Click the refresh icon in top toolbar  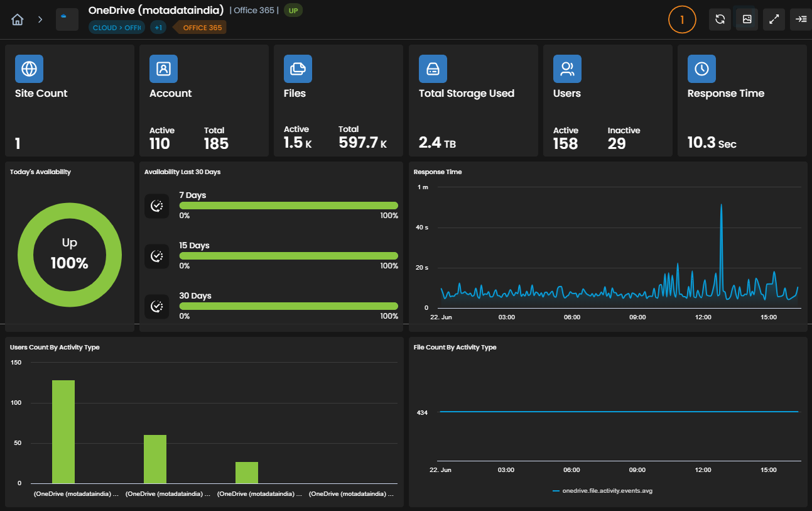click(x=720, y=19)
